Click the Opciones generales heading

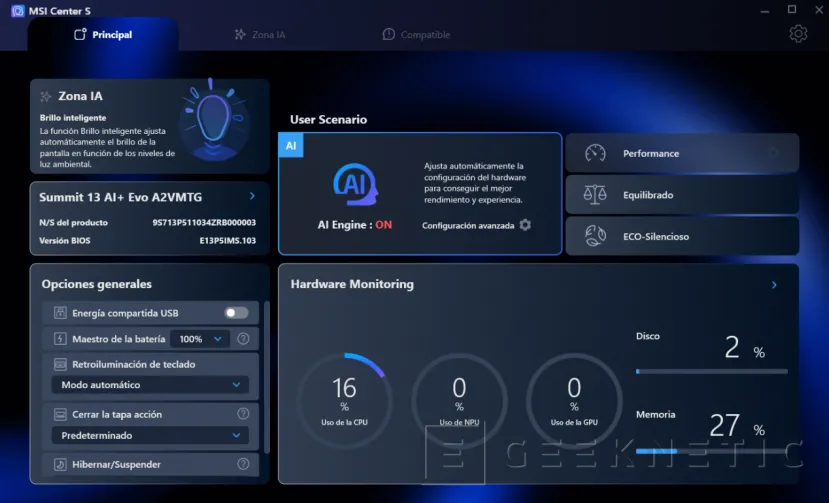tap(97, 284)
